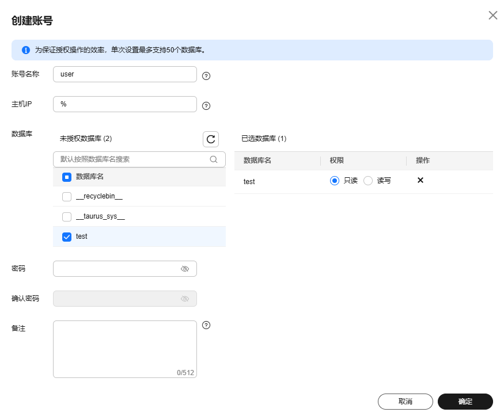Select the read-only (只读) permission radio

(x=335, y=181)
